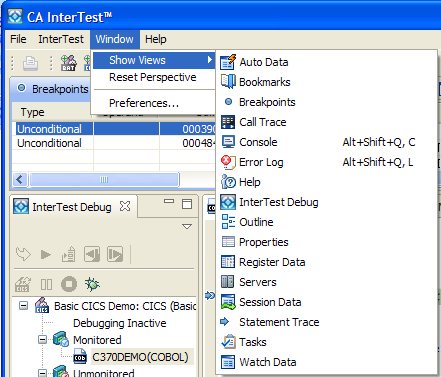441x377 pixels.
Task: Close the InterTest Debug tab
Action: pyautogui.click(x=125, y=206)
